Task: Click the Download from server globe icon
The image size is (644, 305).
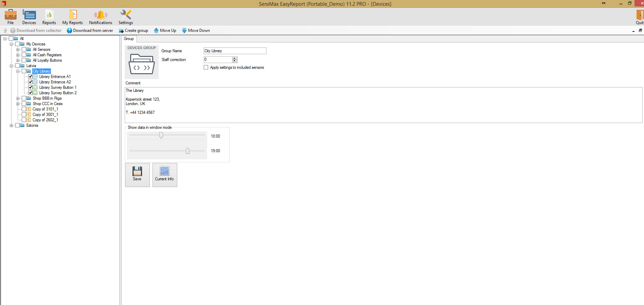Action: pyautogui.click(x=69, y=30)
